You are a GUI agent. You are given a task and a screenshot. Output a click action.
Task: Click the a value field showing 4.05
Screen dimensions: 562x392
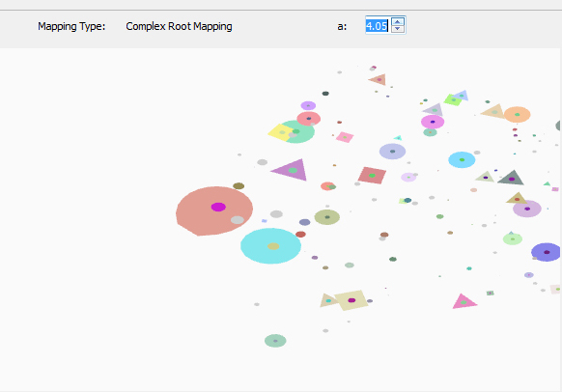tap(377, 25)
